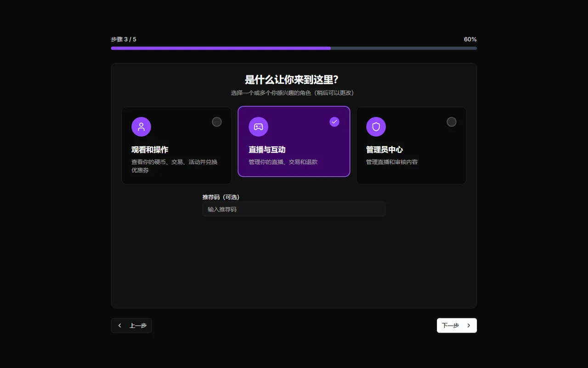Click the 直播与互动 card title

click(267, 149)
